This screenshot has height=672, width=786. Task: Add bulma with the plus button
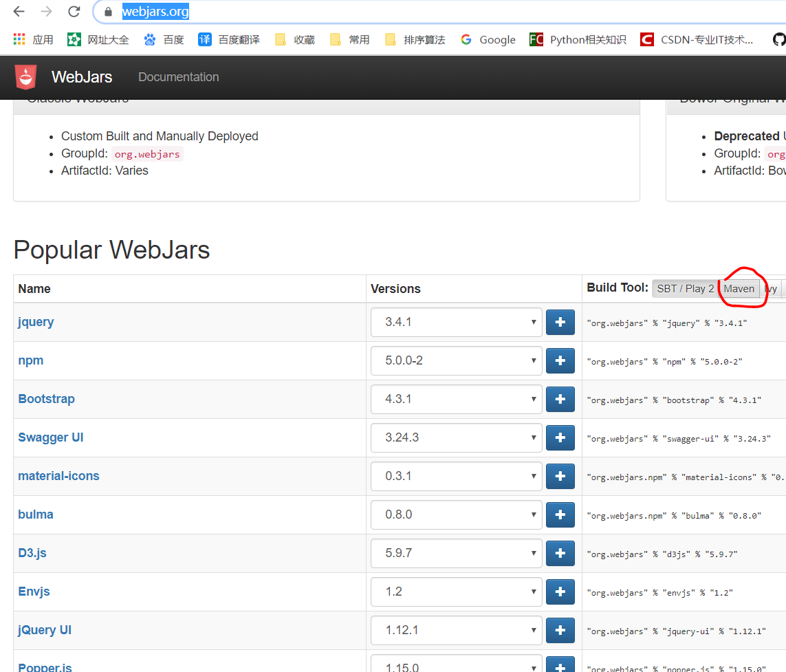(x=560, y=514)
